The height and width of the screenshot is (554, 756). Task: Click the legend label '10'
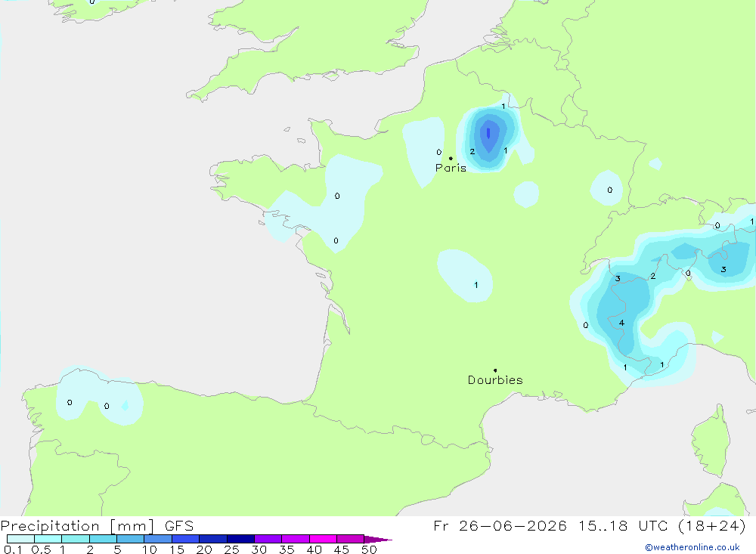click(x=150, y=549)
